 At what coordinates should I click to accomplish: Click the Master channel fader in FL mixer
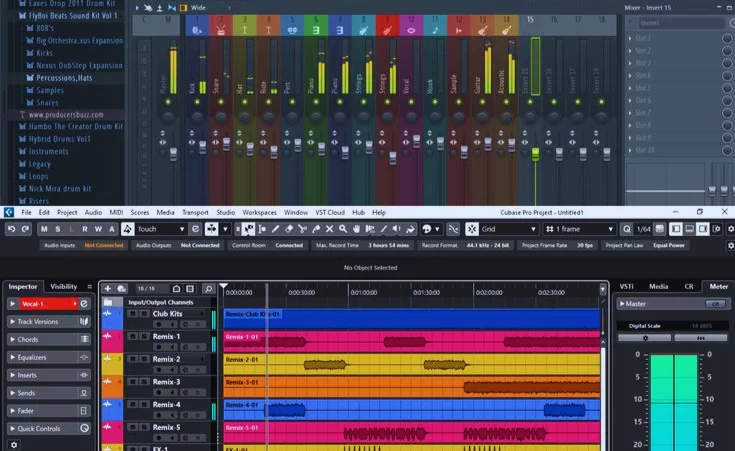click(x=173, y=154)
